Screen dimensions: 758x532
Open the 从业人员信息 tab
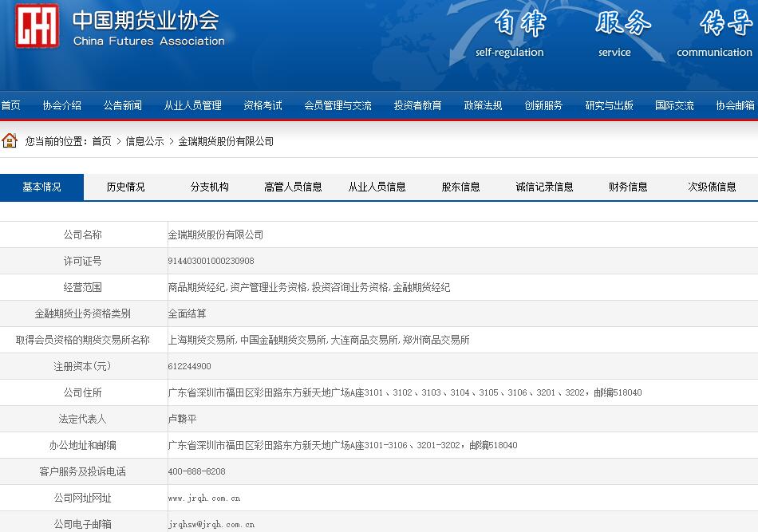pos(377,187)
